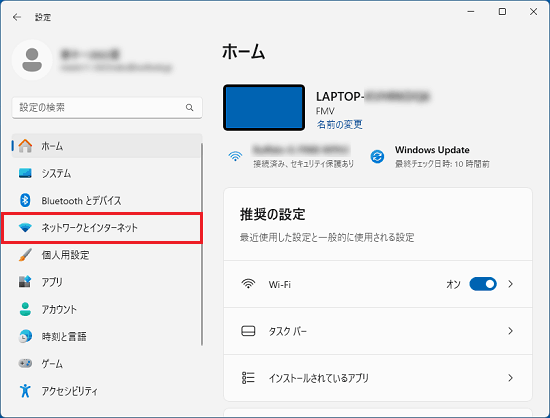Click the タスク バー icon
The image size is (550, 418).
pyautogui.click(x=248, y=331)
